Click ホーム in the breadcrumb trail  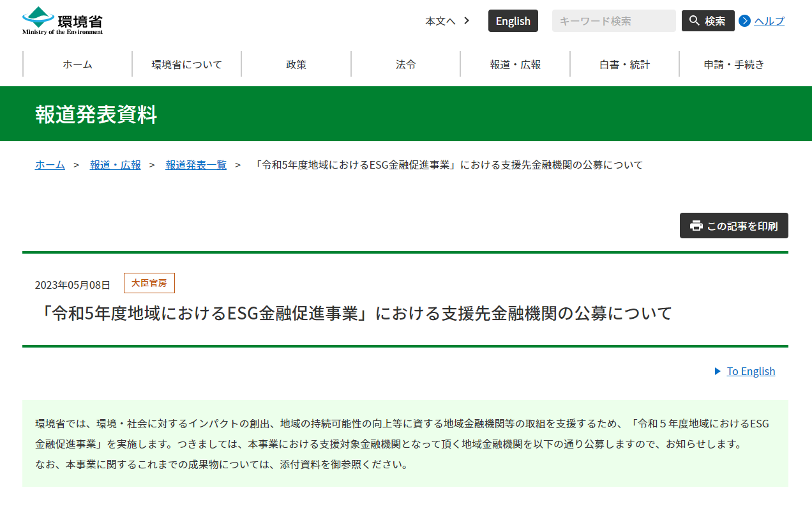coord(50,165)
